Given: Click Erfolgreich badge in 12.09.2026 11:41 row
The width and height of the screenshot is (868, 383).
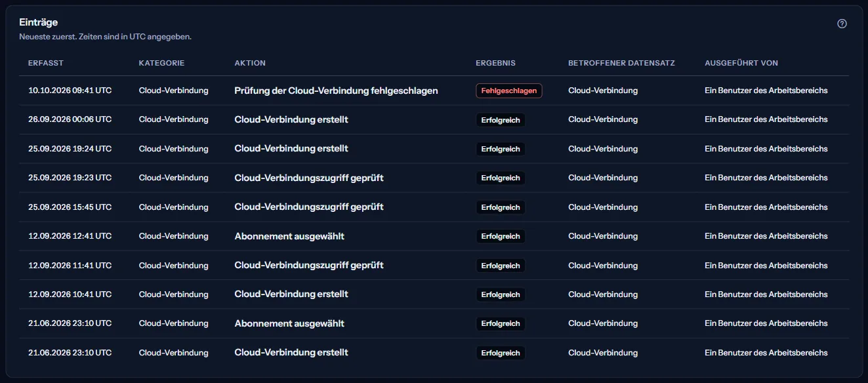Looking at the screenshot, I should (501, 266).
